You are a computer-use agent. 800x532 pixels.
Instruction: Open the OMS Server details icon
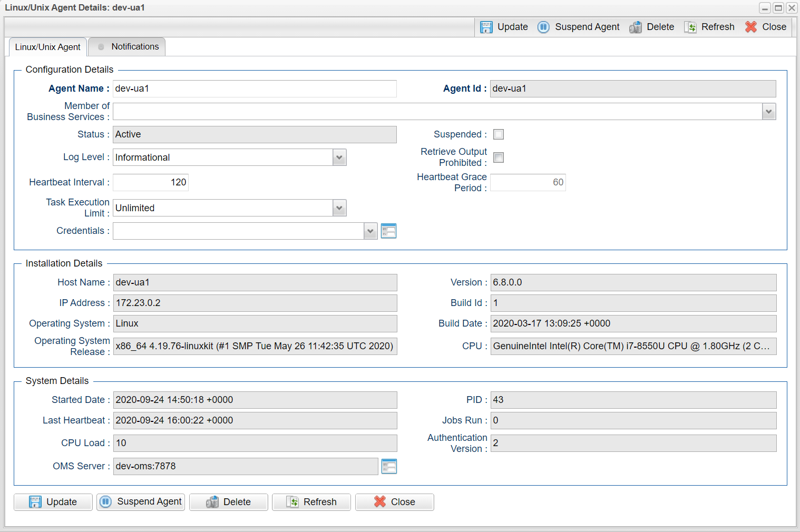[x=389, y=467]
